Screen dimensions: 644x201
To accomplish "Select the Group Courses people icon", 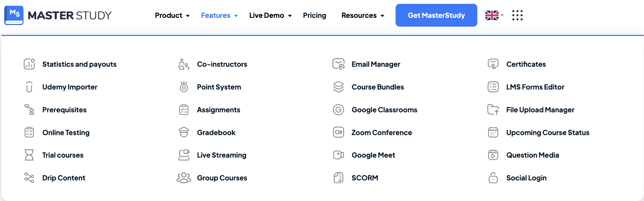I will (x=184, y=178).
